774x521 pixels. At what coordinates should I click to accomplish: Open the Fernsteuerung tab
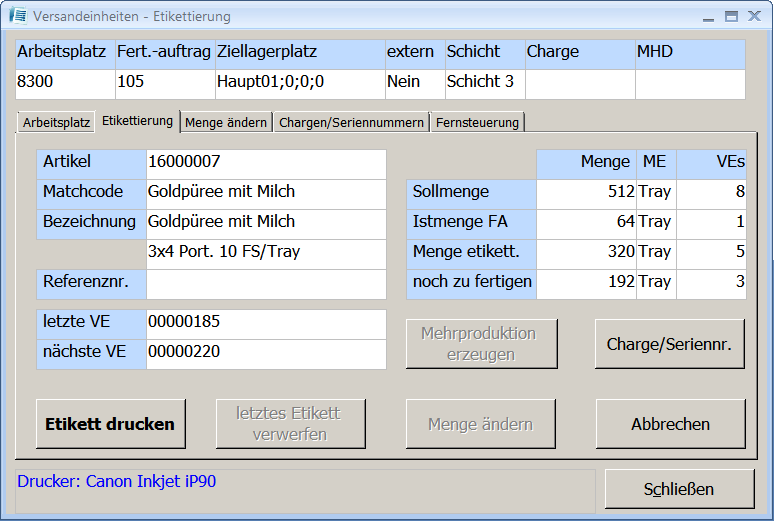(x=477, y=123)
